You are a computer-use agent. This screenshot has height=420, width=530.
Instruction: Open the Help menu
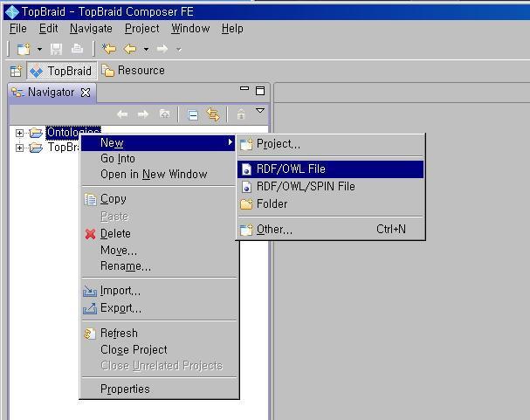click(x=232, y=29)
